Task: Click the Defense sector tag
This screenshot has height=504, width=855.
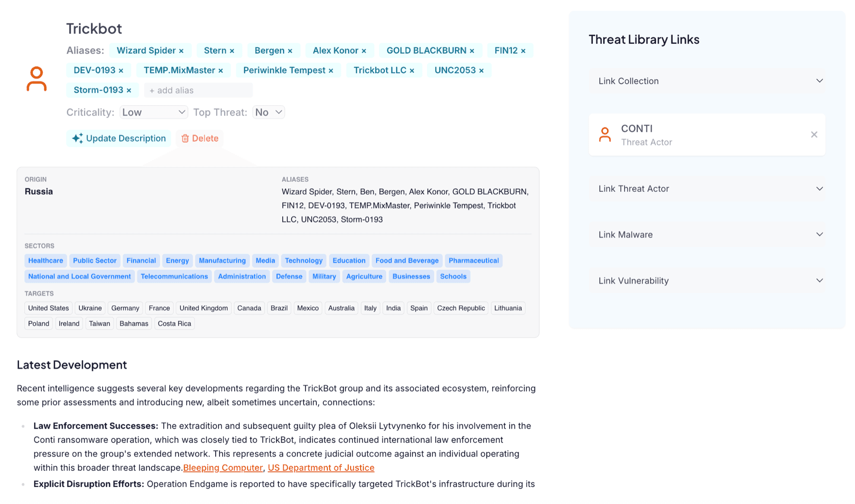Action: [289, 276]
